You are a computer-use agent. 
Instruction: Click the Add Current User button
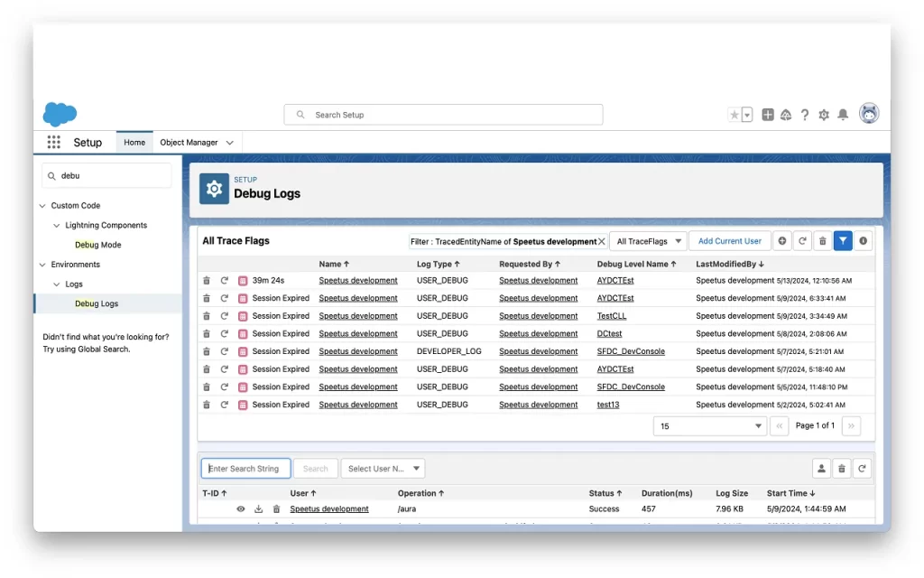click(x=729, y=241)
